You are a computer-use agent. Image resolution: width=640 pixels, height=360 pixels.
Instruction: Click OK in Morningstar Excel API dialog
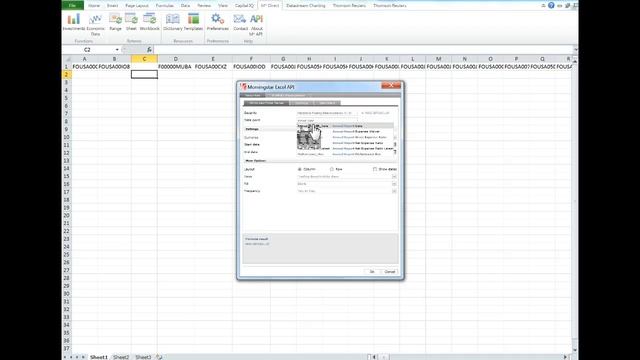click(371, 271)
